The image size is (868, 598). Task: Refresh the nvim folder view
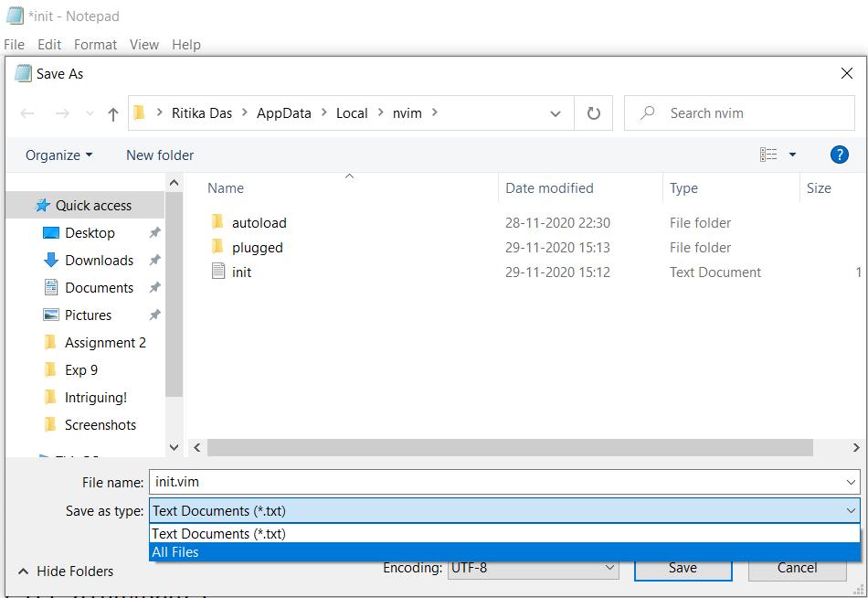coord(593,113)
